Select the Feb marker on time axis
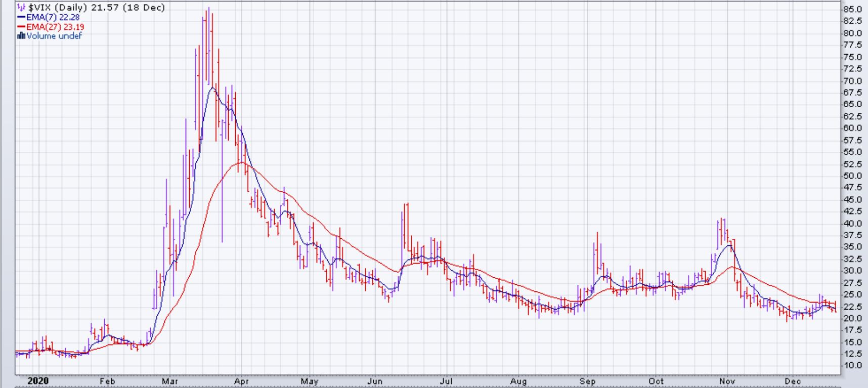Viewport: 868px width, 388px height. tap(107, 381)
